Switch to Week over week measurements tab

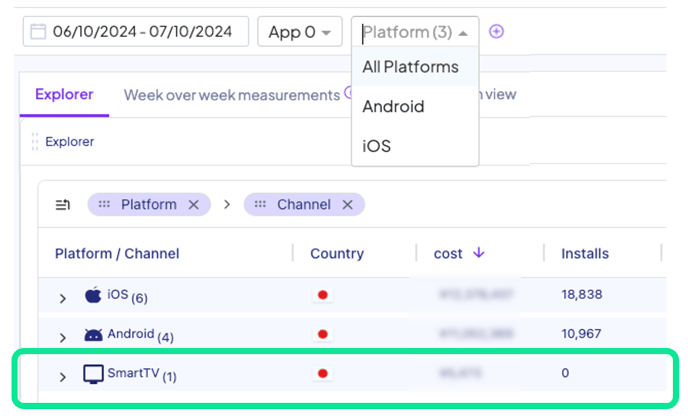pyautogui.click(x=231, y=95)
